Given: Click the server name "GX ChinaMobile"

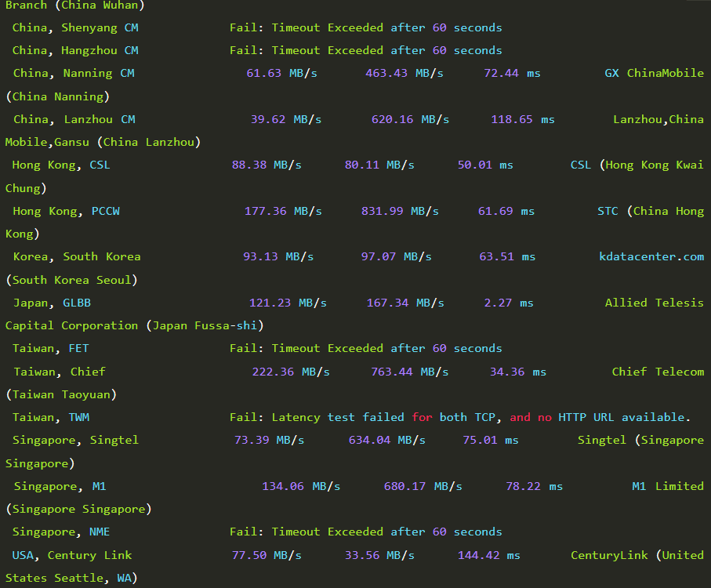Looking at the screenshot, I should (655, 74).
